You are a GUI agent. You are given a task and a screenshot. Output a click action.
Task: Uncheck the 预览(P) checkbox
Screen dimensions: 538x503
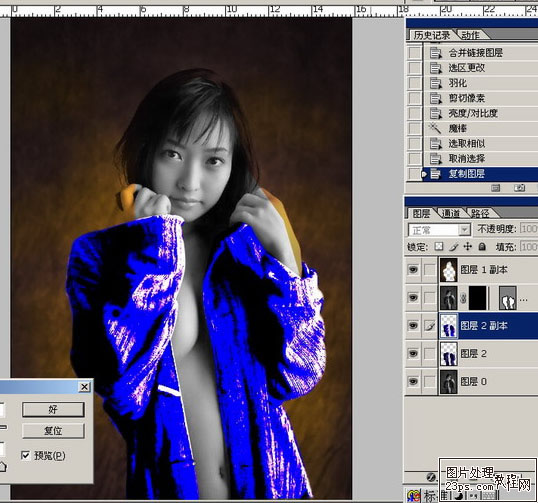(25, 455)
